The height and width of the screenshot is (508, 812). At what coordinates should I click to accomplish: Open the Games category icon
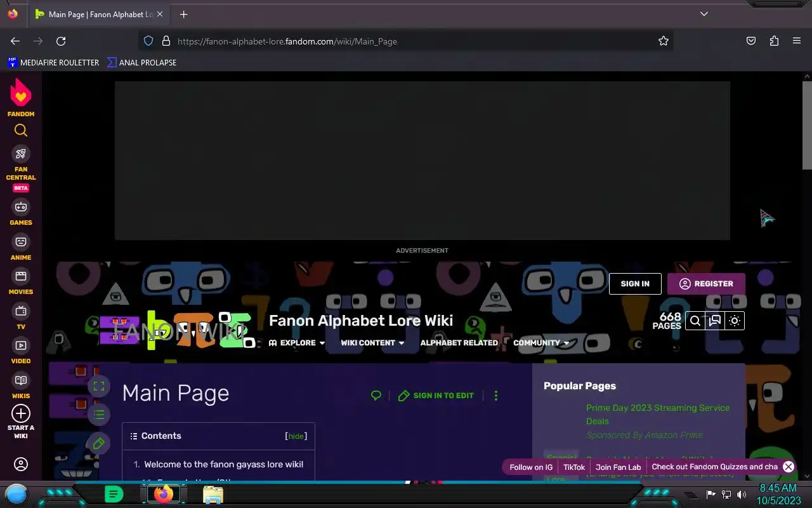point(21,207)
